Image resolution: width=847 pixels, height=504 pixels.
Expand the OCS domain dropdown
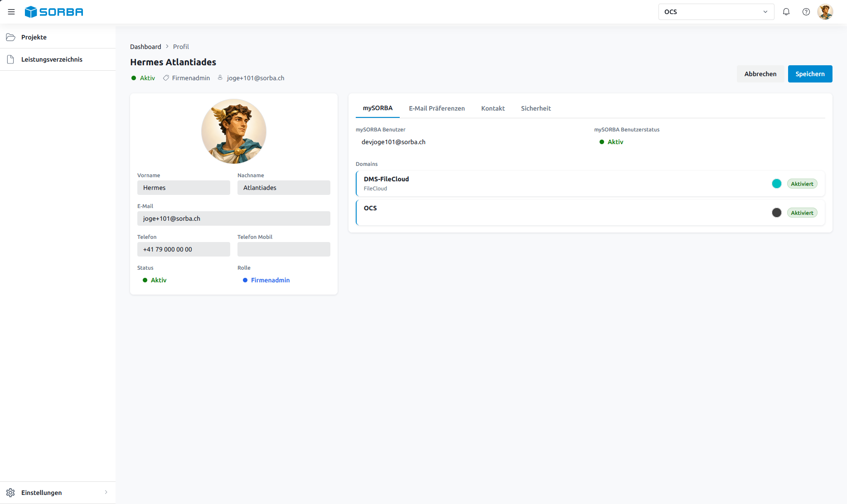pos(716,12)
